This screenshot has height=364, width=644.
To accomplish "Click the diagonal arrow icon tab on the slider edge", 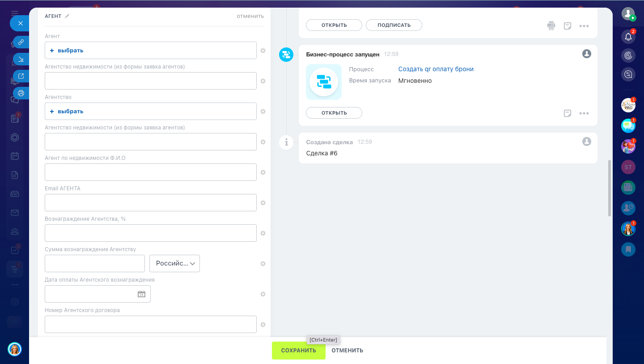I will 21,59.
